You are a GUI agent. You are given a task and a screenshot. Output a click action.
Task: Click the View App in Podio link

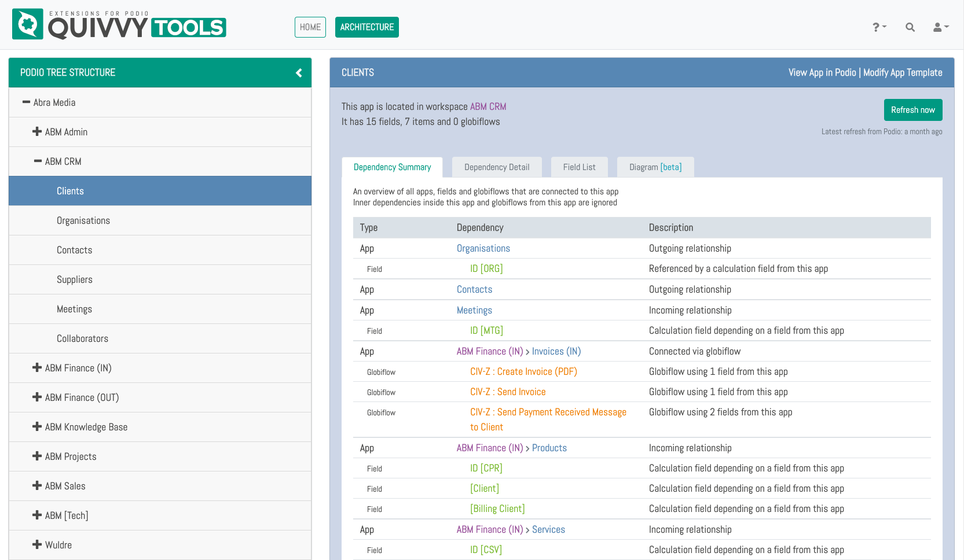tap(822, 73)
